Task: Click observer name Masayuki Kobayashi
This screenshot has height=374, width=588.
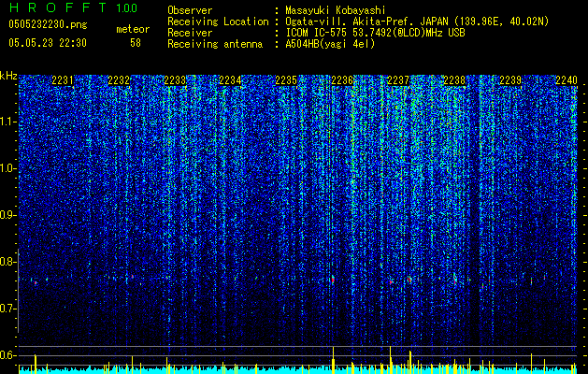Action: (336, 10)
